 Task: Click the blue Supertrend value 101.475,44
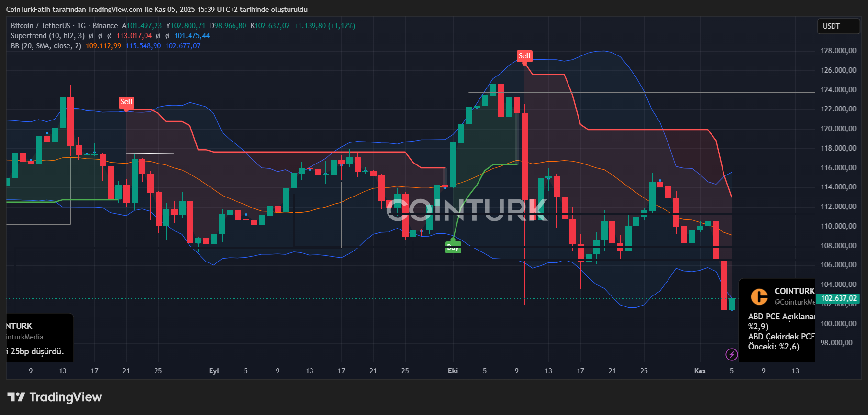192,36
